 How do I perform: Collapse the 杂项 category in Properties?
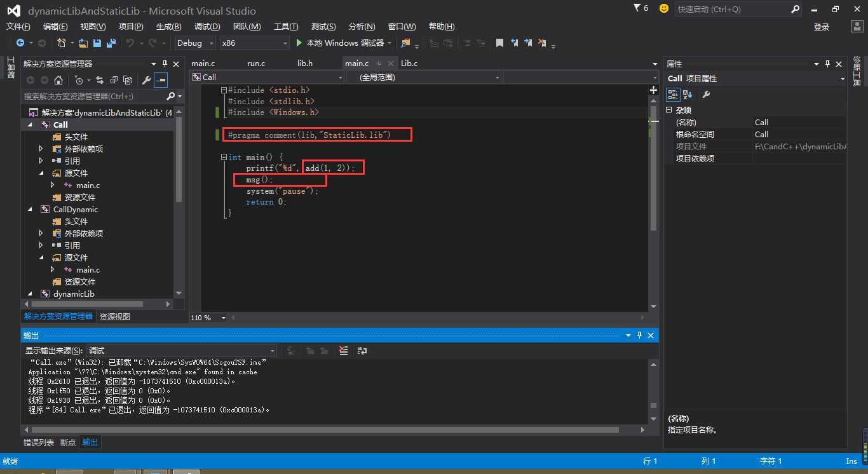click(x=668, y=110)
